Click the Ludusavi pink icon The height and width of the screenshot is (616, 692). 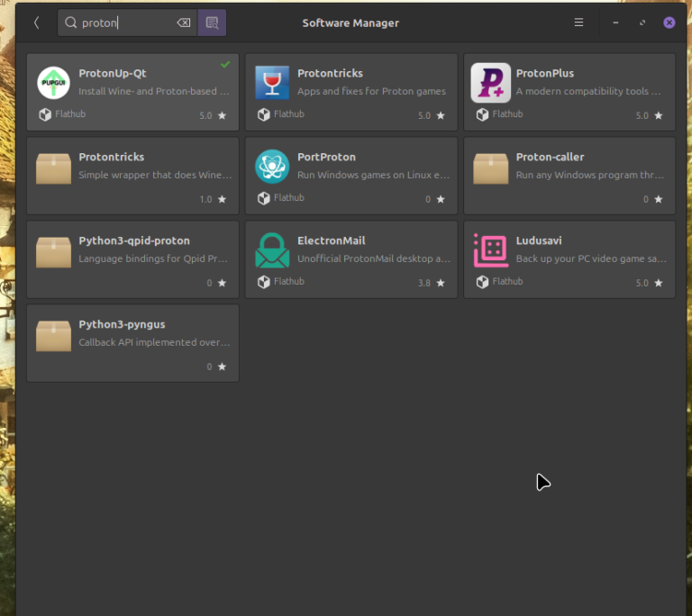491,250
